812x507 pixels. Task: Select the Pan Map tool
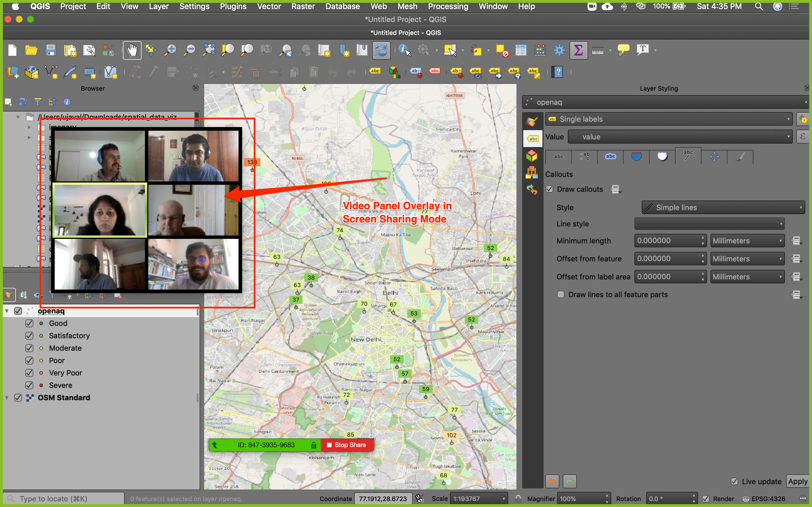point(132,50)
